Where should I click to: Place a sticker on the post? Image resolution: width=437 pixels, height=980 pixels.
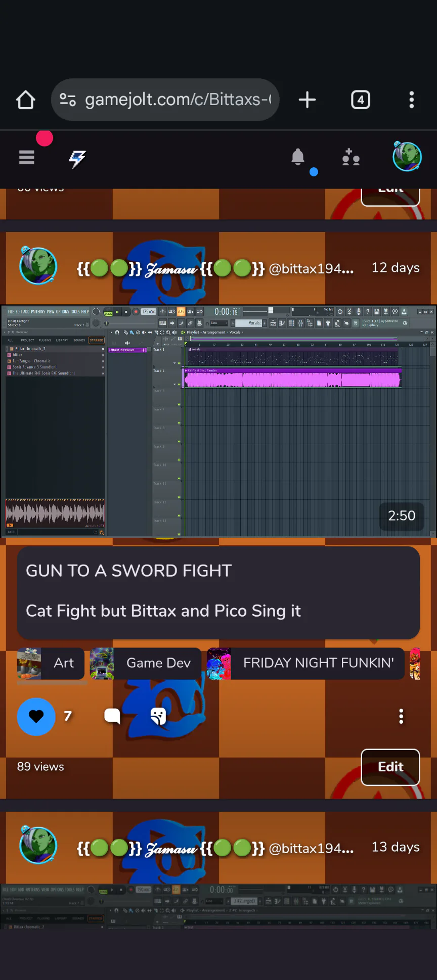pos(158,716)
